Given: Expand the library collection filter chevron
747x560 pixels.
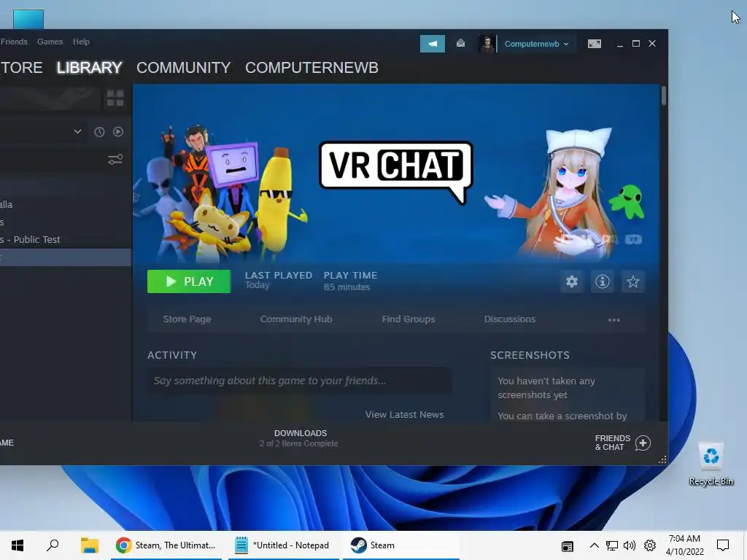Looking at the screenshot, I should click(77, 131).
